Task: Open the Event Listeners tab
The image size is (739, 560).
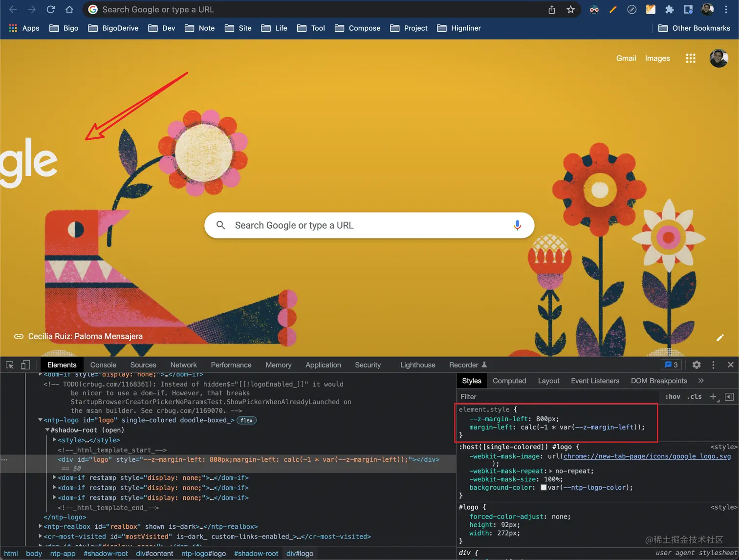Action: pos(595,381)
